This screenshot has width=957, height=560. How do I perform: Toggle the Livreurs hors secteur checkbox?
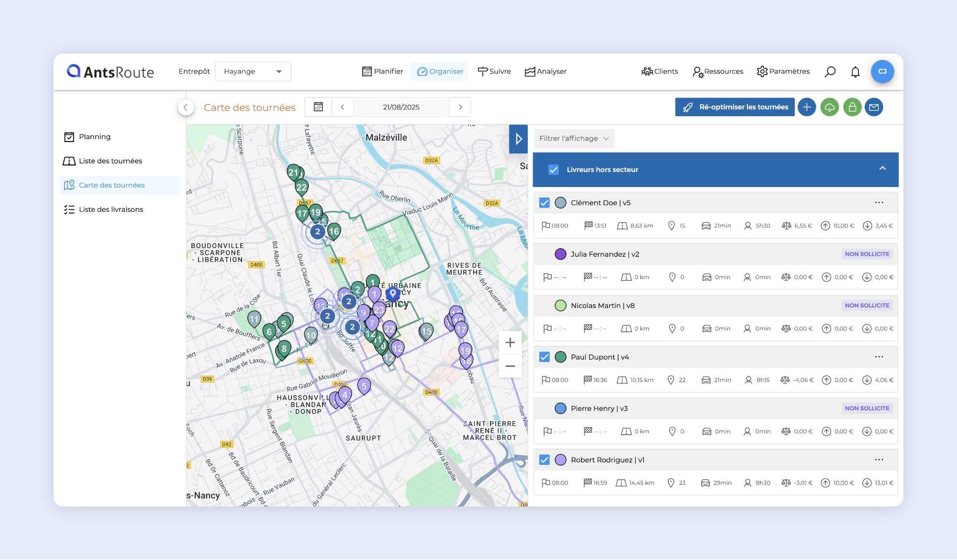point(554,170)
